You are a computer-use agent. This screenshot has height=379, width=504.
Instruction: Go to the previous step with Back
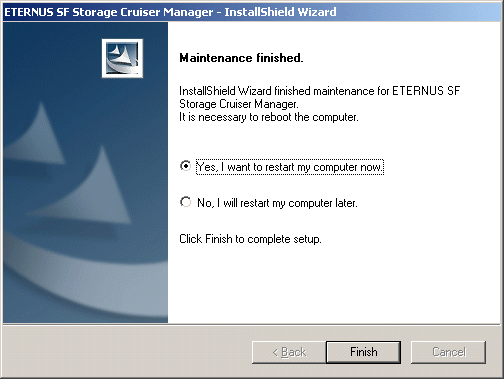click(x=289, y=352)
